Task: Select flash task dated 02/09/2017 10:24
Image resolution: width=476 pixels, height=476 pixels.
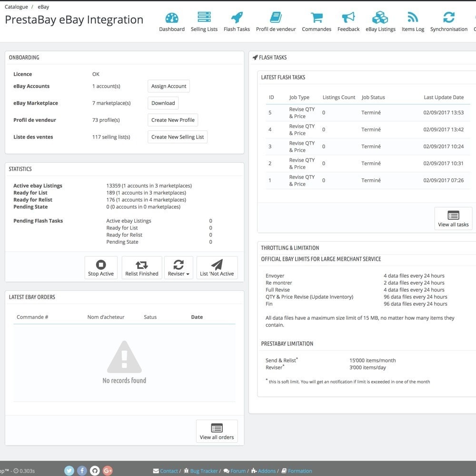Action: click(368, 147)
